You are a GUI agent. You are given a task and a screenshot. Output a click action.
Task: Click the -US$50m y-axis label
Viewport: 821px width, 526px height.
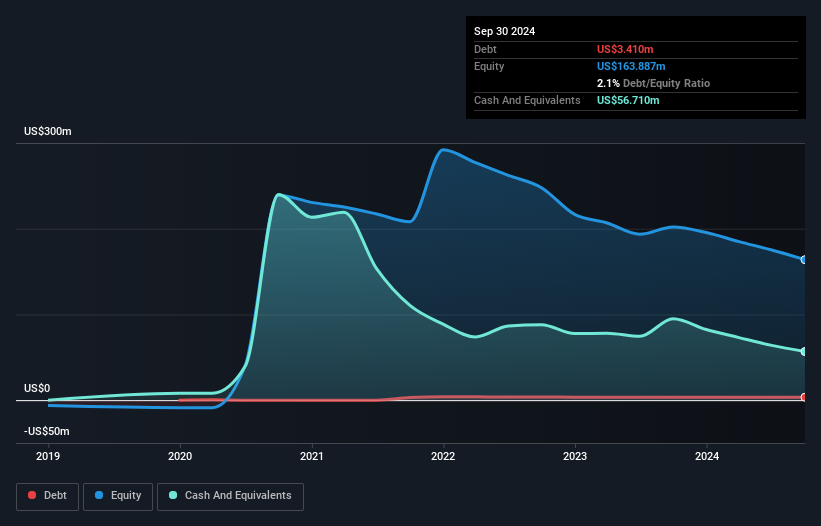[47, 431]
